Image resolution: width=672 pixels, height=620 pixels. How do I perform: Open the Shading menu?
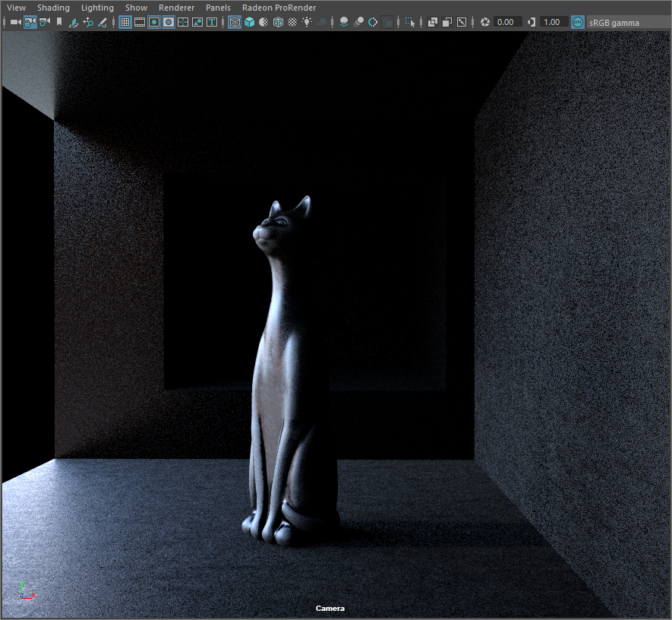tap(53, 8)
